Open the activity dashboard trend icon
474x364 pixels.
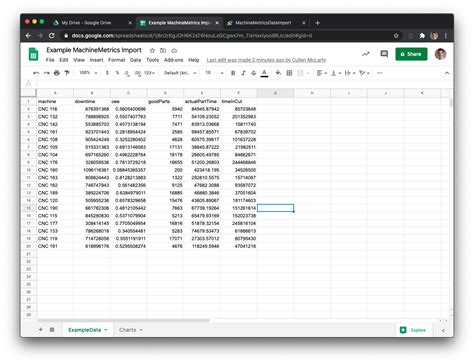(x=366, y=54)
